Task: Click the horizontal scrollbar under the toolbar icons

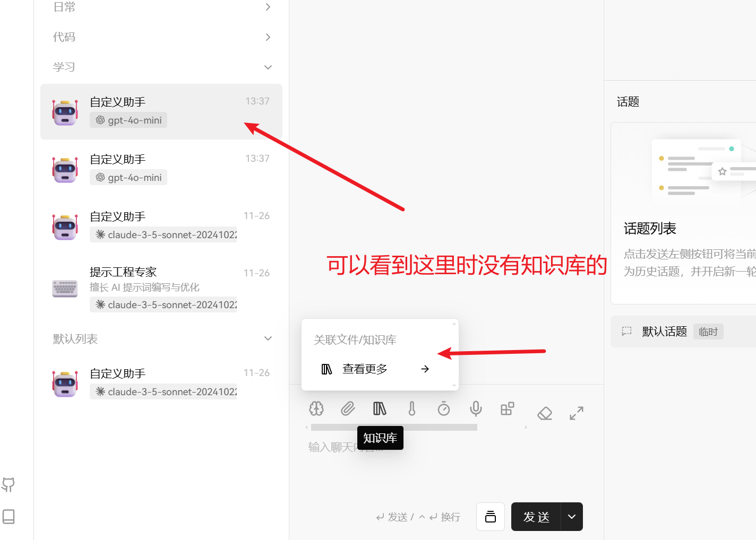Action: point(394,428)
